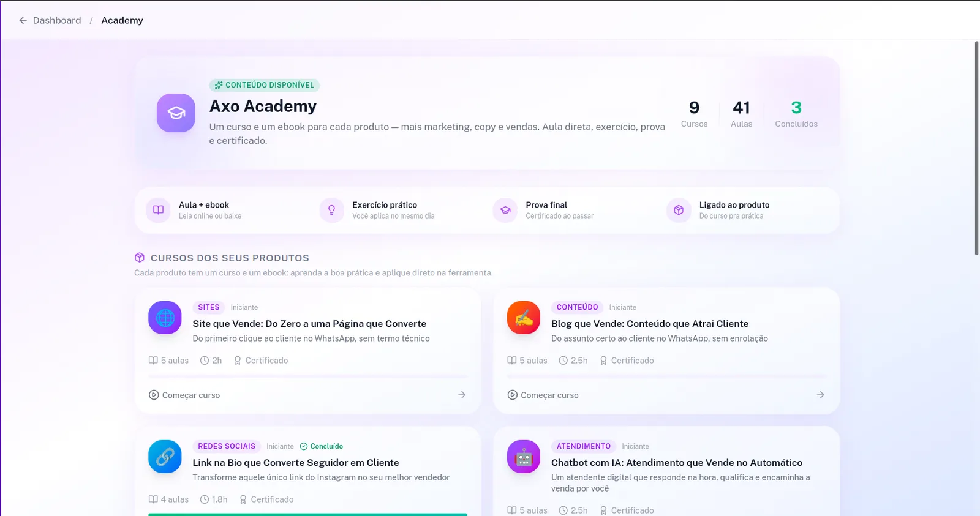Click the 3 Concluídos stat
Image resolution: width=980 pixels, height=516 pixels.
[796, 114]
